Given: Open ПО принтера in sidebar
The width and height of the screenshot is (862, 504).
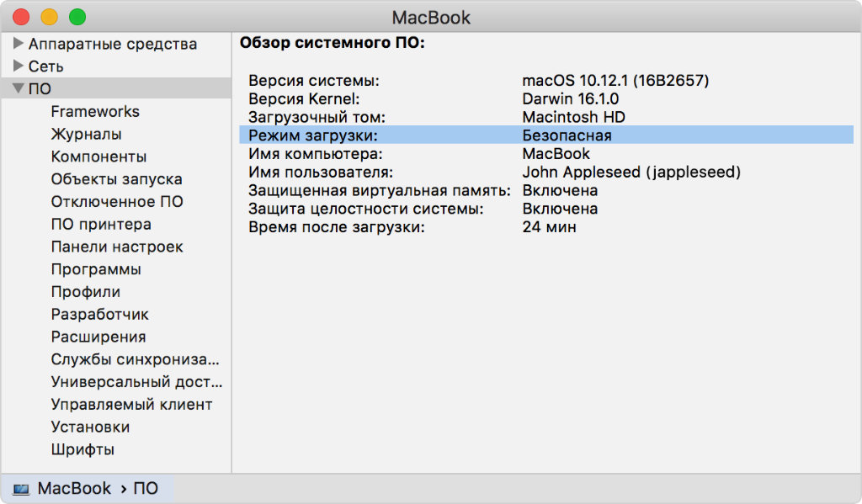Looking at the screenshot, I should pyautogui.click(x=101, y=225).
